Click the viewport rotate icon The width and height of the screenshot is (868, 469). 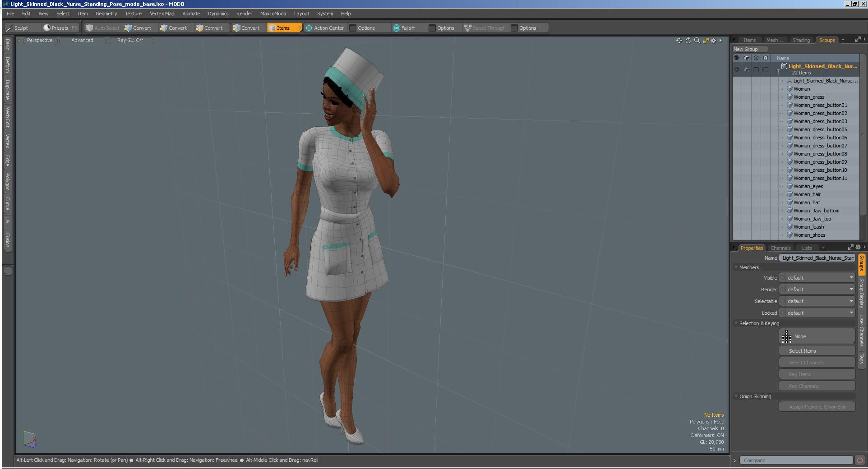click(x=688, y=41)
